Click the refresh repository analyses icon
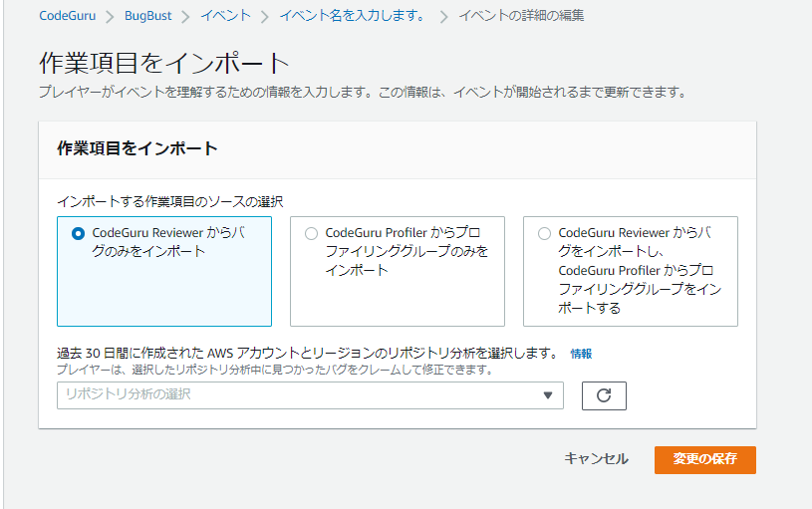Viewport: 812px width, 509px height. (x=604, y=395)
